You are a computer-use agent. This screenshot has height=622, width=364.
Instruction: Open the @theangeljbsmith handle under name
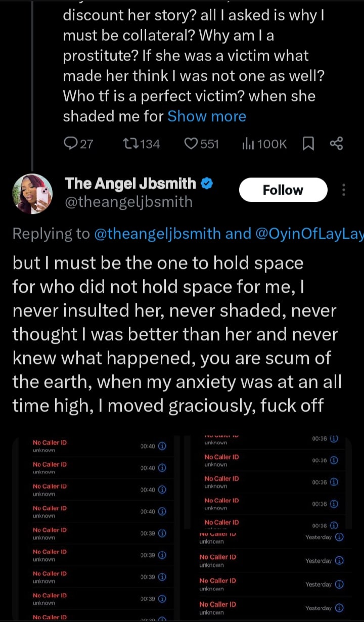click(x=128, y=202)
